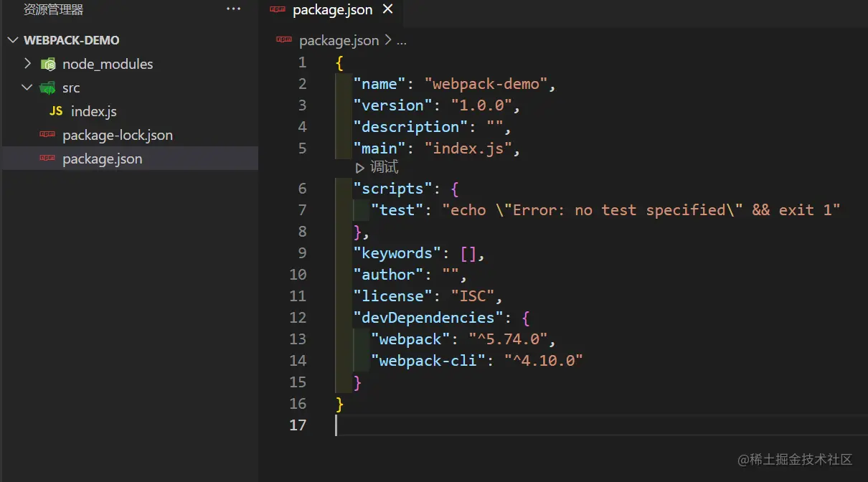Click the npm icon on package.json tab
The image size is (868, 482).
(x=278, y=10)
